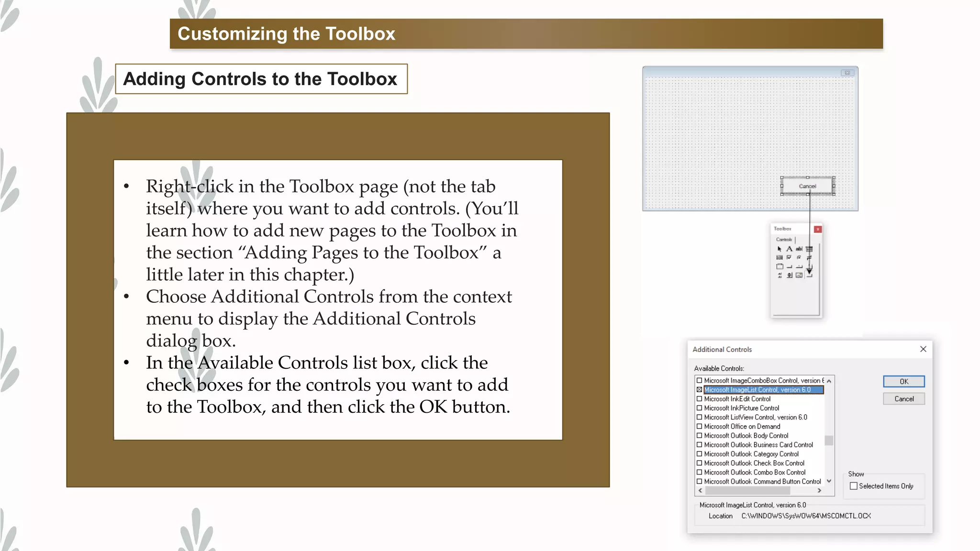Screen dimensions: 980x551
Task: Click Cancel in Additional Controls dialog
Action: 903,399
